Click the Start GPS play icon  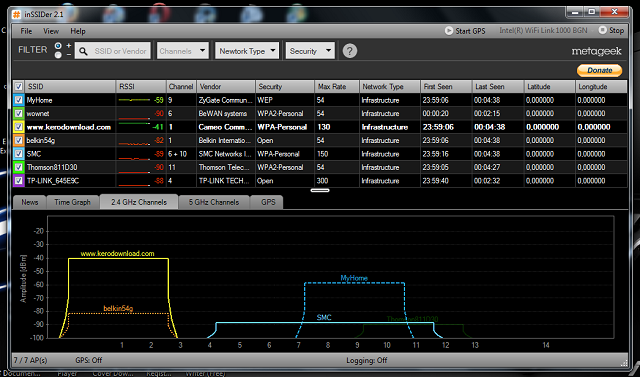[449, 31]
